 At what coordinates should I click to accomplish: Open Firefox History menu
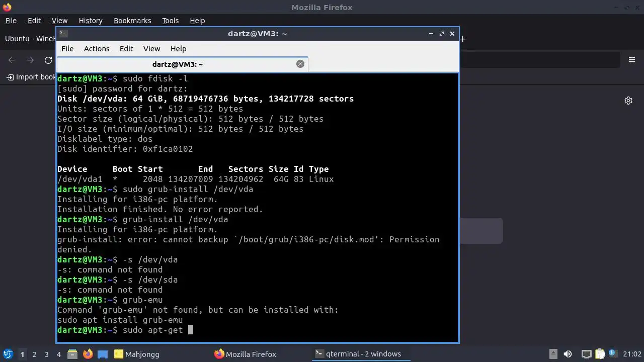click(x=91, y=21)
